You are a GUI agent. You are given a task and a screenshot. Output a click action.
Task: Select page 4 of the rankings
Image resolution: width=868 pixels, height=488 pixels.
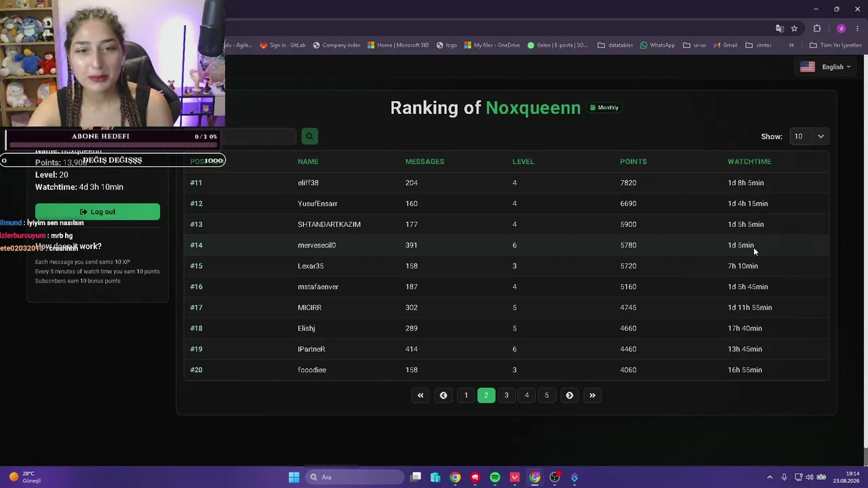[527, 395]
